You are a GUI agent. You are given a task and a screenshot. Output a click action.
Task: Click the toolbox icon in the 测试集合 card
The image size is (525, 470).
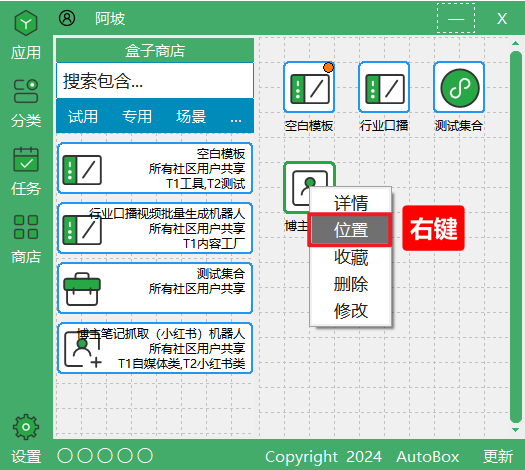pyautogui.click(x=82, y=290)
